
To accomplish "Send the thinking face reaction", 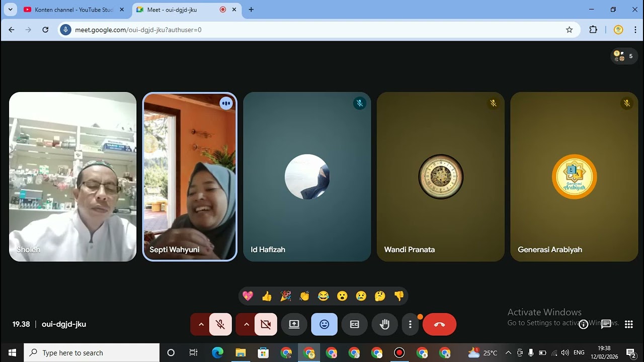I will [380, 296].
